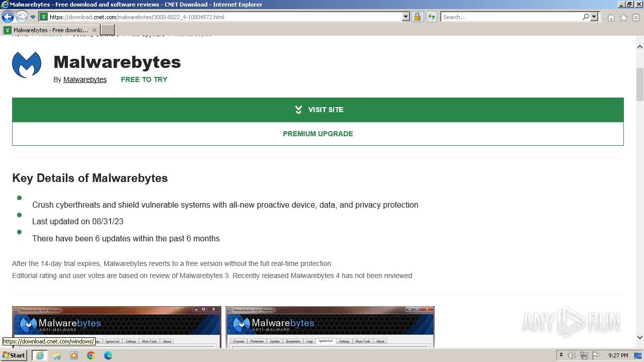This screenshot has width=644, height=362.
Task: Restore down the Internet Explorer window
Action: pos(629,4)
